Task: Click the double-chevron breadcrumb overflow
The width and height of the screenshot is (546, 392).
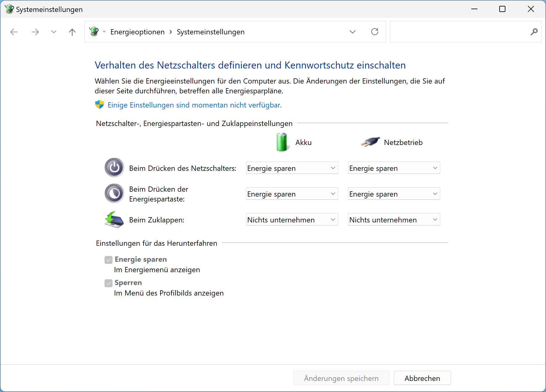Action: tap(104, 32)
